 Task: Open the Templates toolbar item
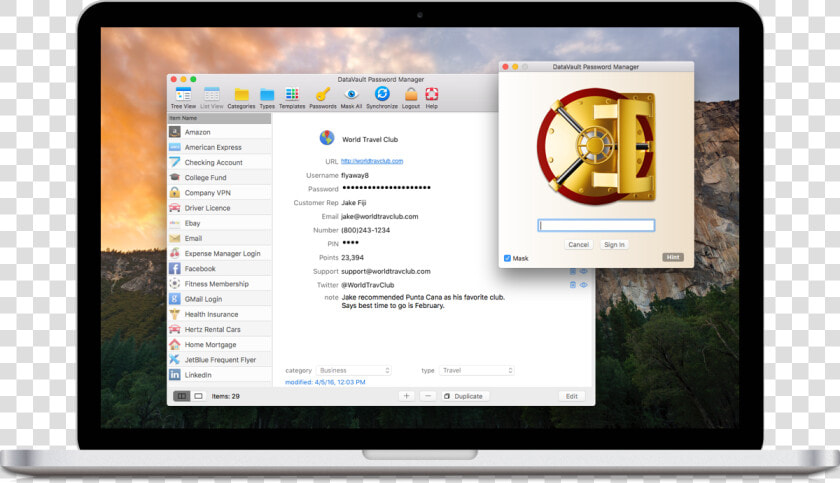click(292, 99)
